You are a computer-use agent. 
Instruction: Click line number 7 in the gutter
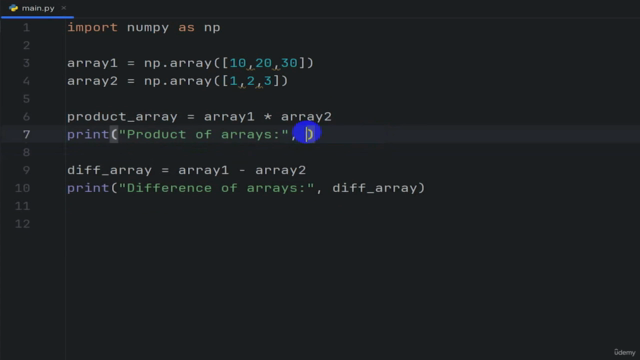pos(27,135)
